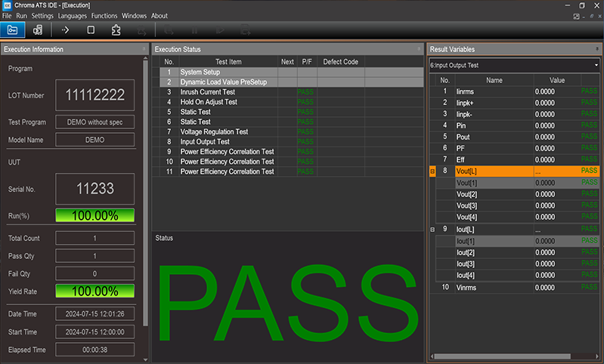Click the Serial No. field 11233
The height and width of the screenshot is (364, 604).
[x=94, y=189]
